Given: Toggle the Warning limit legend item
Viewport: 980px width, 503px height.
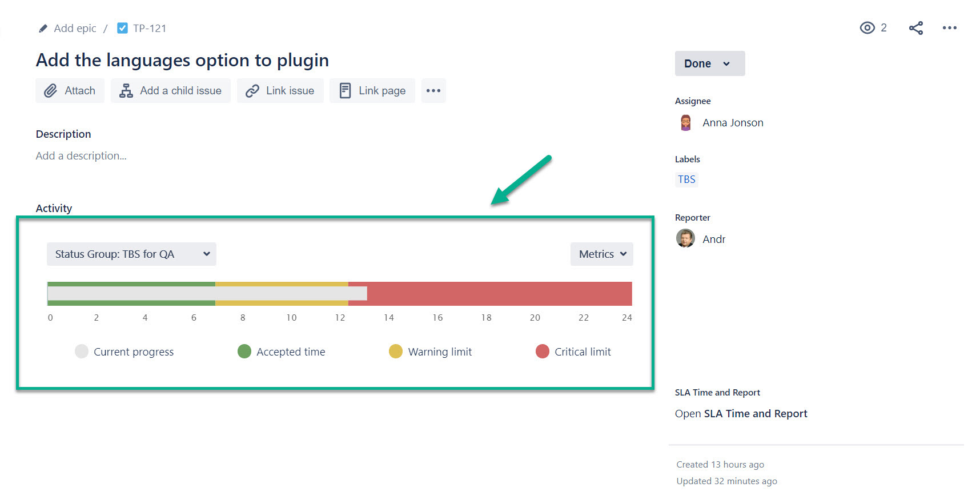Looking at the screenshot, I should click(x=431, y=352).
